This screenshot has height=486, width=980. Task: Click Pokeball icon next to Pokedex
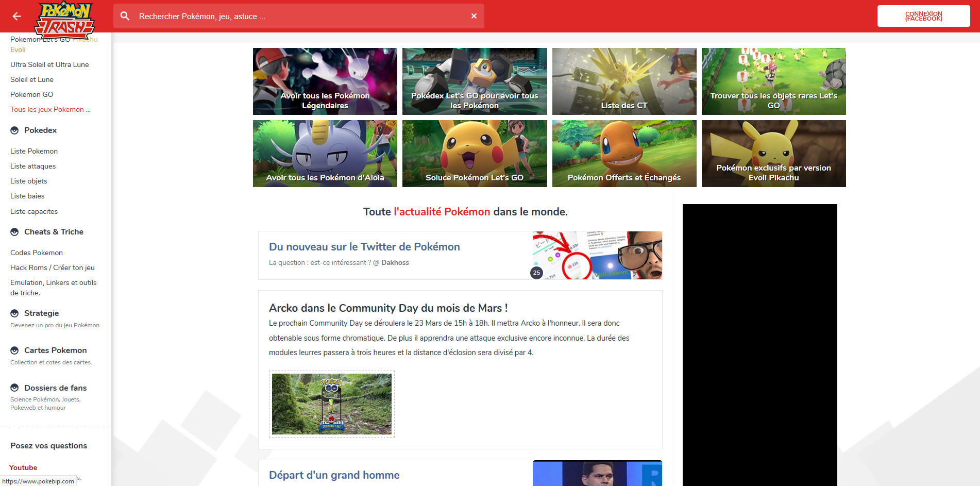tap(14, 130)
